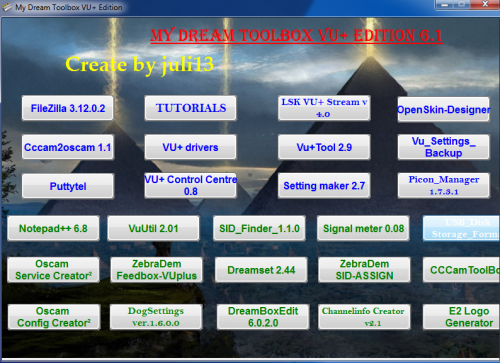The width and height of the screenshot is (500, 363).
Task: Open VU+ Control Centre 0.8
Action: tap(190, 186)
